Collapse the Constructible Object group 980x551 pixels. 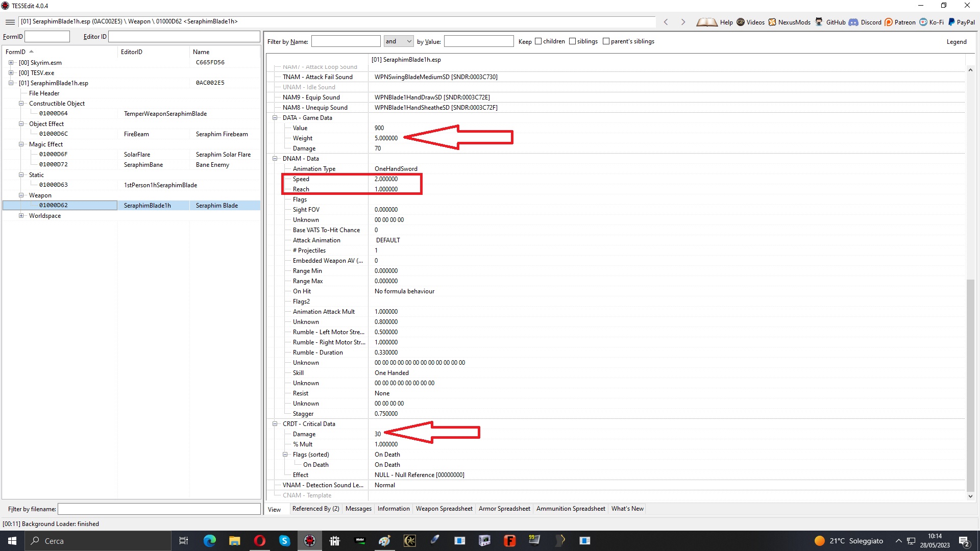pyautogui.click(x=21, y=103)
